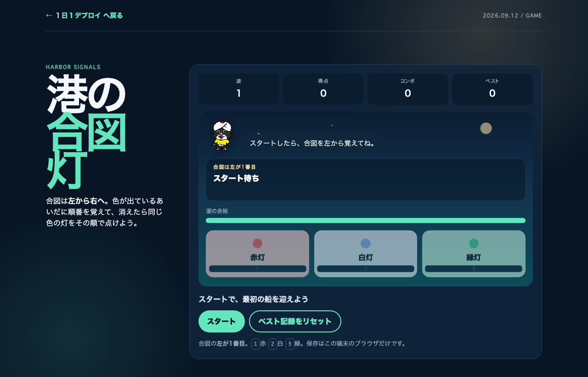The width and height of the screenshot is (588, 377).
Task: Click the mascot speech bubble text
Action: 312,143
